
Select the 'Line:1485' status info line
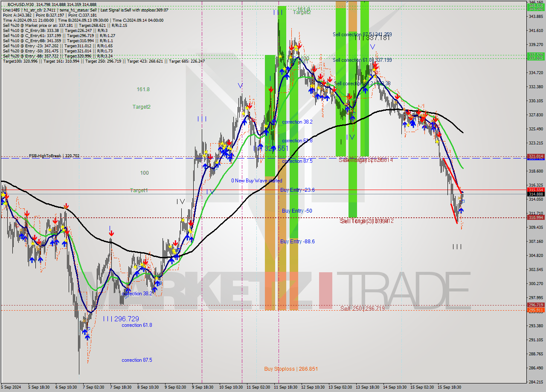point(85,10)
